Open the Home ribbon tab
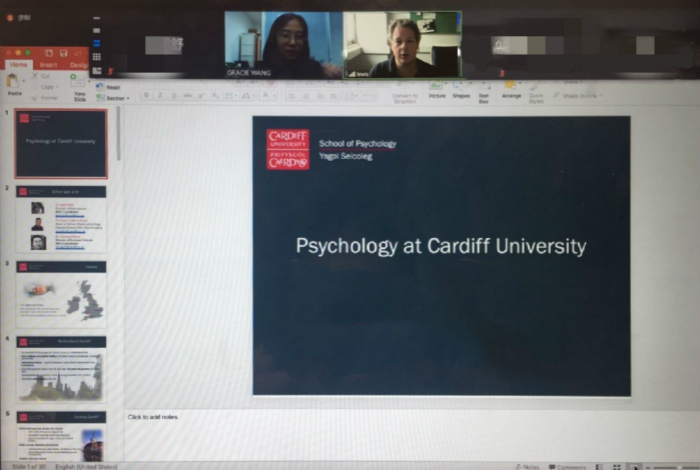 19,65
